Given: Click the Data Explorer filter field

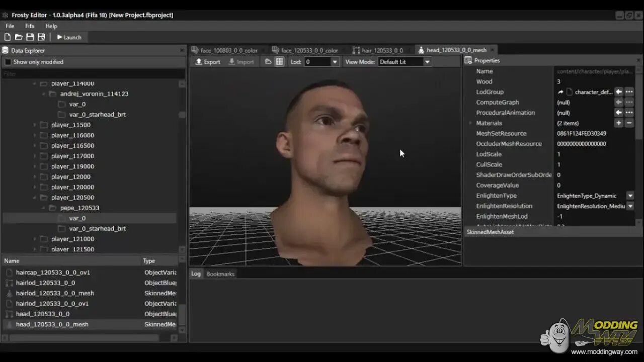Looking at the screenshot, I should [94, 74].
